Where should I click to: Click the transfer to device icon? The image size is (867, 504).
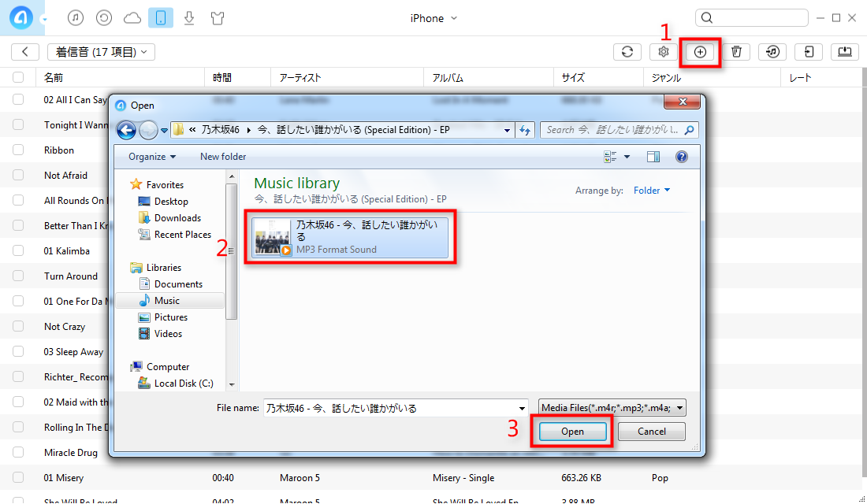(x=809, y=51)
